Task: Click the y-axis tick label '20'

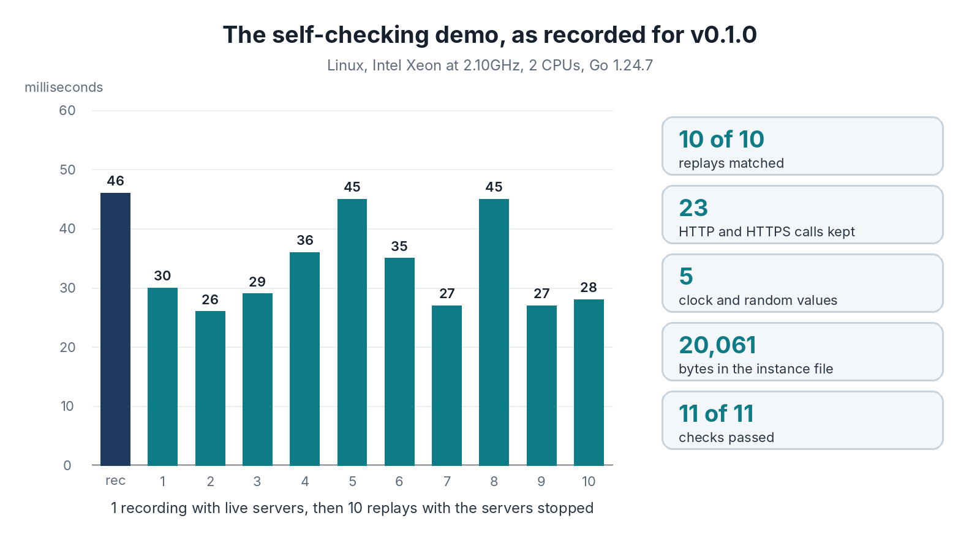Action: (67, 347)
